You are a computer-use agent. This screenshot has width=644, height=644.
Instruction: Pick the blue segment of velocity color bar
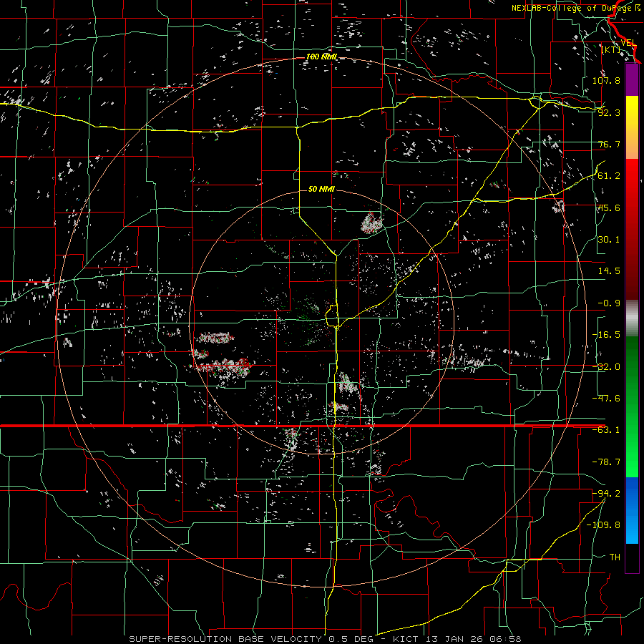coord(632,510)
